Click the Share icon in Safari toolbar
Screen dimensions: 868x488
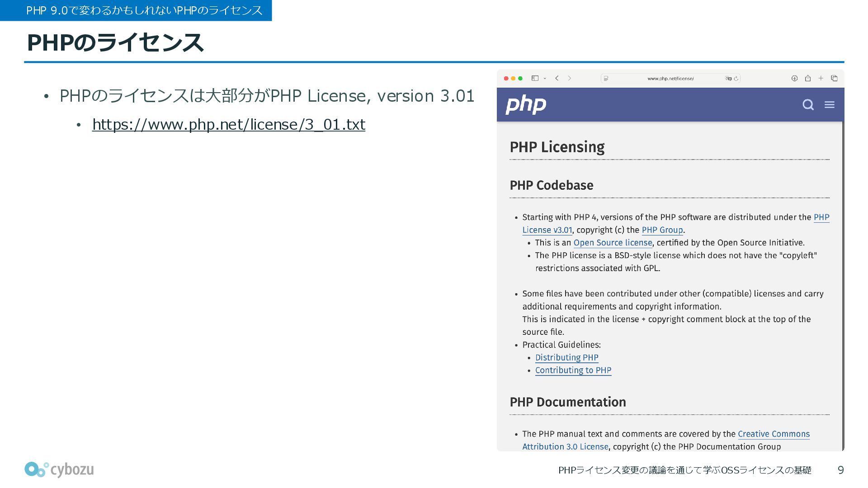coord(808,78)
